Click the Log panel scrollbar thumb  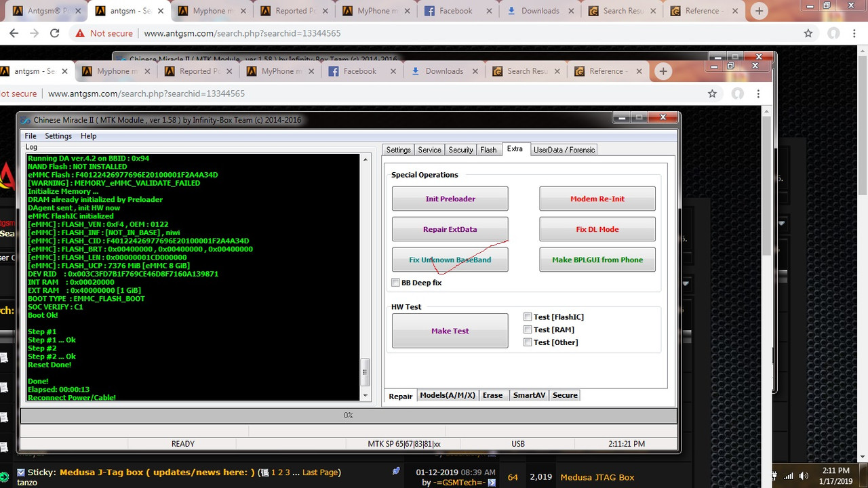366,372
